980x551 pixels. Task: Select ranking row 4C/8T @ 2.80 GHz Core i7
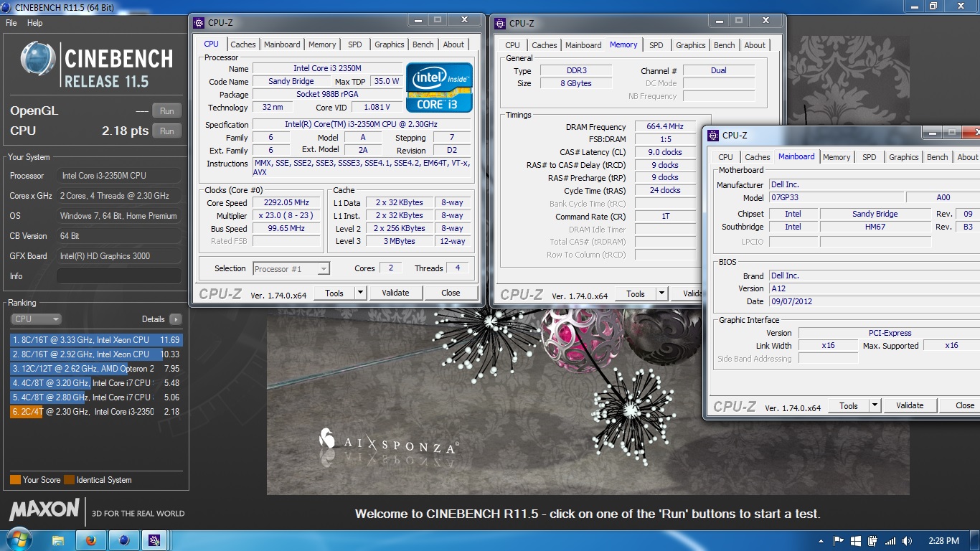[95, 397]
